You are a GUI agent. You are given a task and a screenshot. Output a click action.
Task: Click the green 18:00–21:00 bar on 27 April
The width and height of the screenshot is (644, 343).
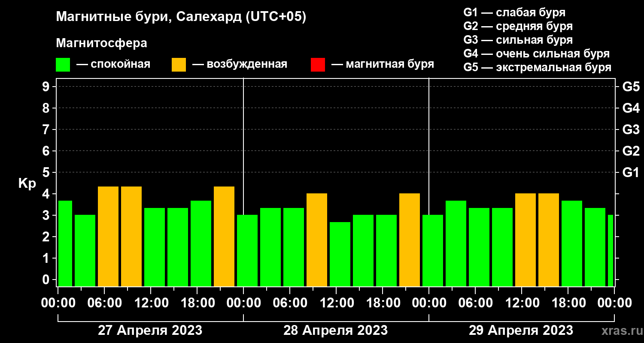tap(201, 244)
